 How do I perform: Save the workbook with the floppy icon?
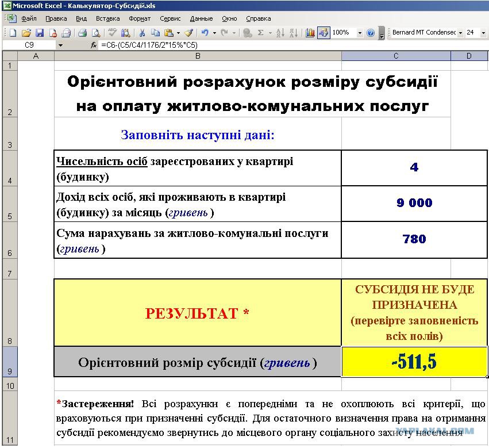[x=40, y=33]
